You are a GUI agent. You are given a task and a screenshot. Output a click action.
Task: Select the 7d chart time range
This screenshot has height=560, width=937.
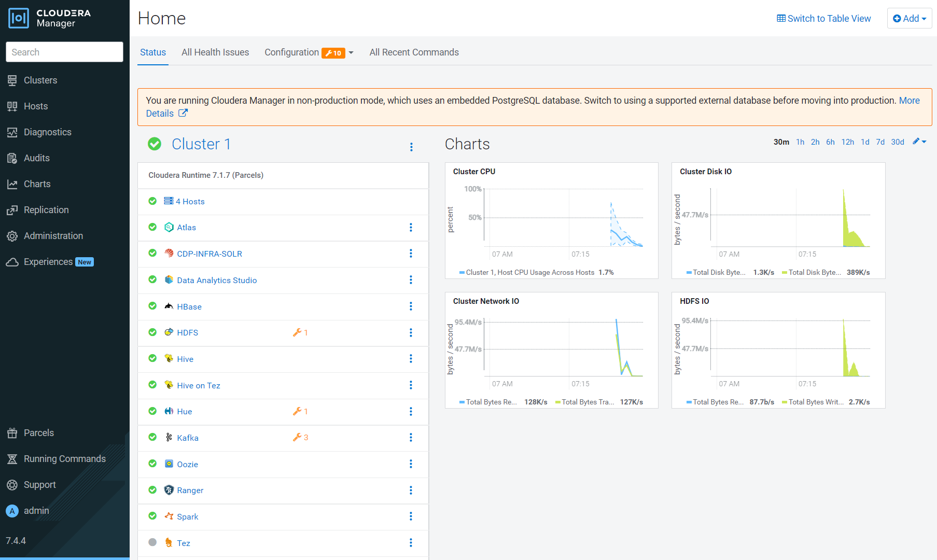(x=880, y=142)
